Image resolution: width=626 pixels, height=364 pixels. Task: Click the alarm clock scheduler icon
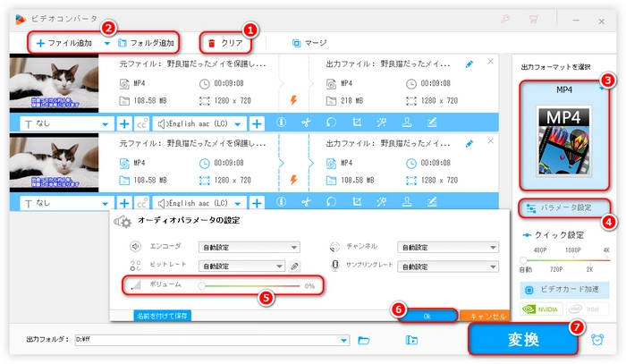point(596,340)
